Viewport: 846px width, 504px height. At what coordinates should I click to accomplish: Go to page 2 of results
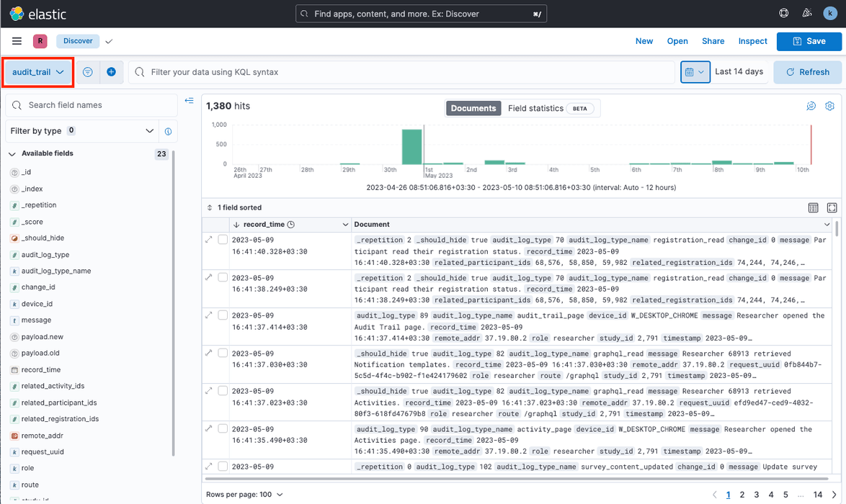click(742, 495)
